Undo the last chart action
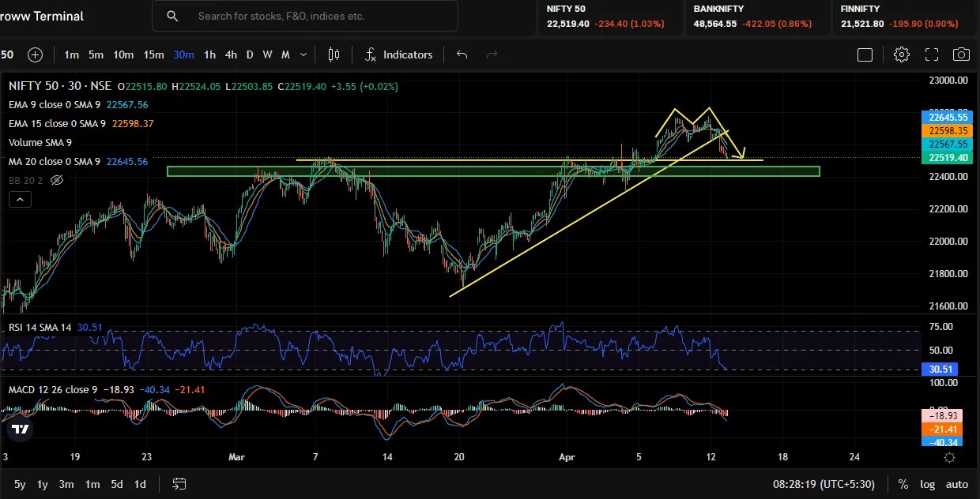The height and width of the screenshot is (499, 980). pos(462,54)
